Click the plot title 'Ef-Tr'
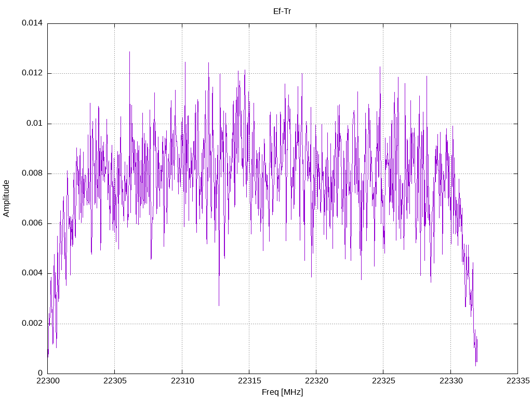Image resolution: width=532 pixels, height=399 pixels. [x=282, y=11]
